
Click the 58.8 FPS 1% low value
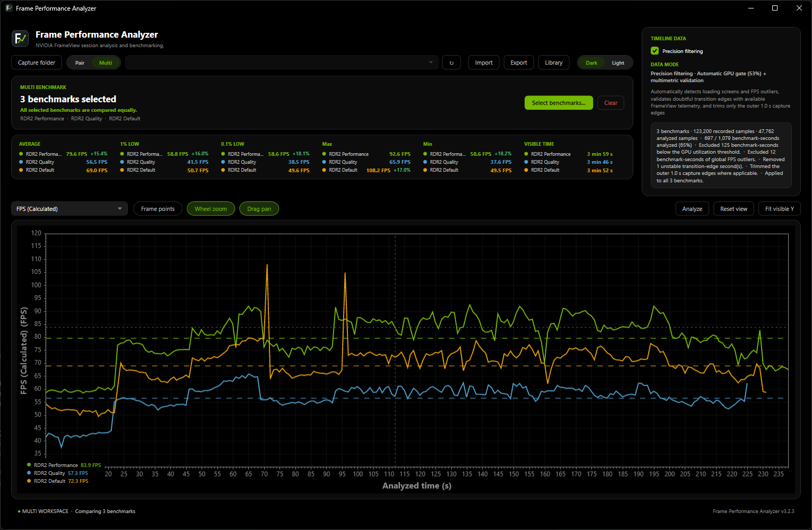coord(178,154)
